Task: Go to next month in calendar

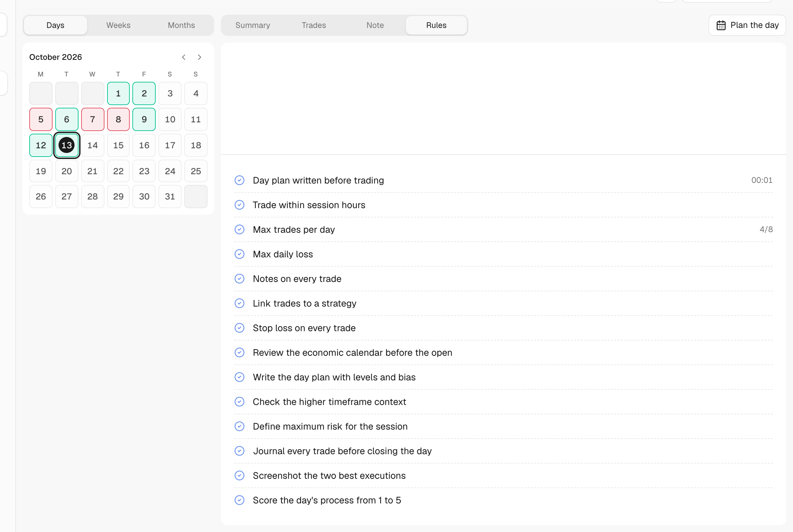Action: (x=200, y=57)
